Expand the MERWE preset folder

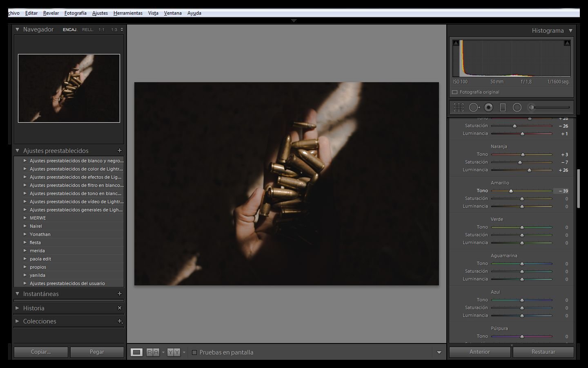pyautogui.click(x=25, y=218)
